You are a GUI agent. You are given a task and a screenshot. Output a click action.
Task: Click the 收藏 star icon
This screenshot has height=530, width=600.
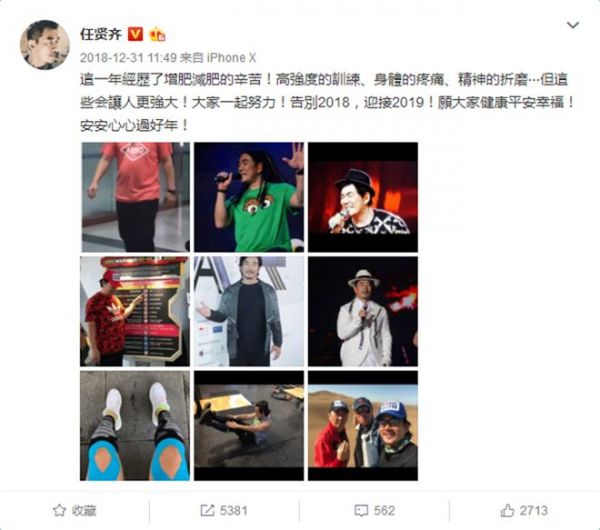(59, 510)
